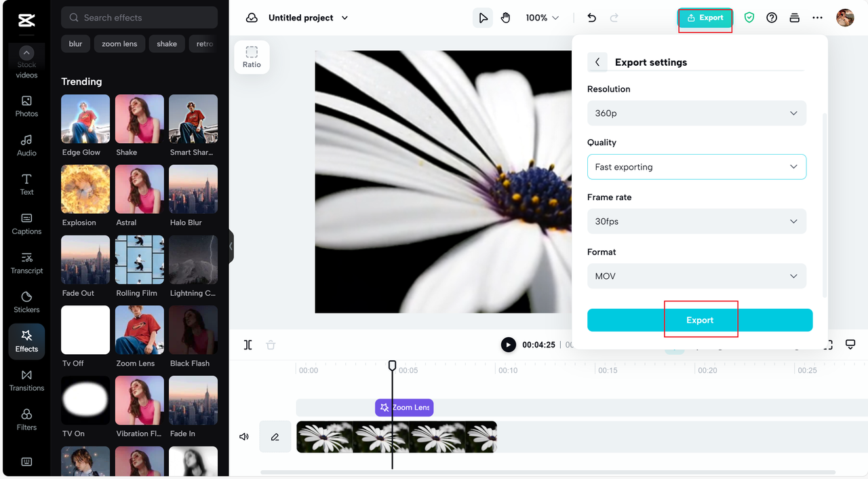
Task: Click the Export button in settings panel
Action: (700, 320)
